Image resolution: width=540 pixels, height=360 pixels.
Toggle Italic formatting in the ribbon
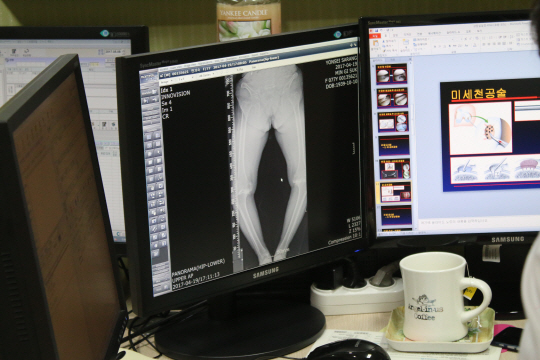click(x=440, y=47)
